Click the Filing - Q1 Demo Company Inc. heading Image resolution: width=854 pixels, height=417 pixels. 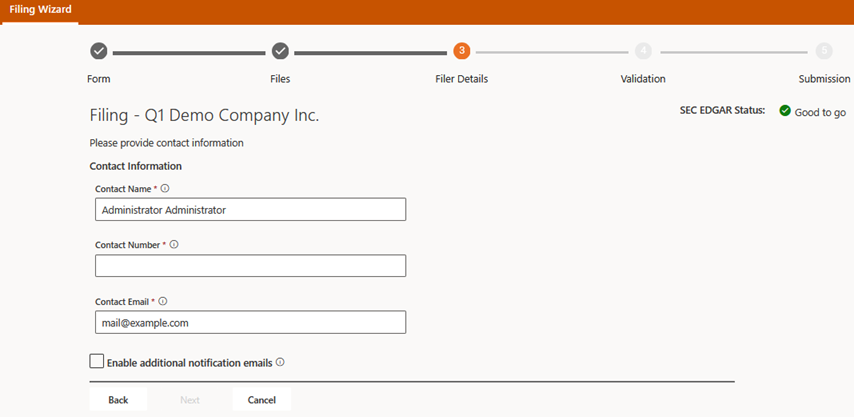coord(204,115)
